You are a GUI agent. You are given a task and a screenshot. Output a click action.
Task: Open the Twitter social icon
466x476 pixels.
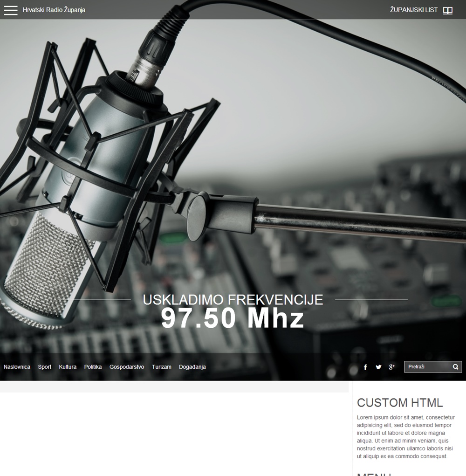coord(378,367)
